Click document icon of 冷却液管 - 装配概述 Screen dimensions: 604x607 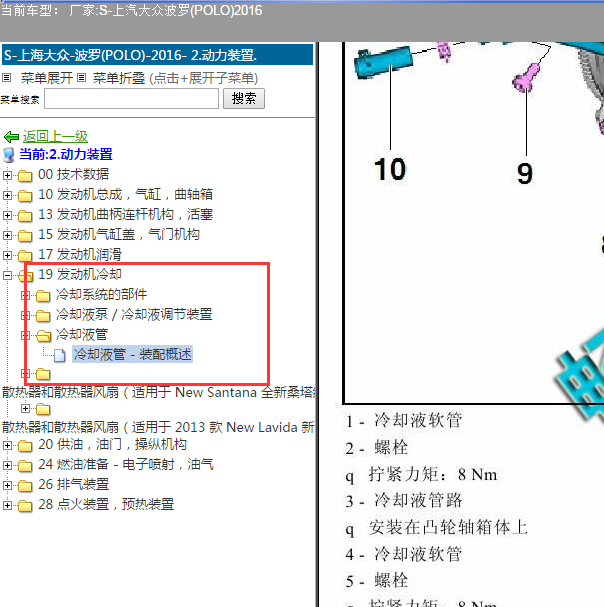(59, 355)
